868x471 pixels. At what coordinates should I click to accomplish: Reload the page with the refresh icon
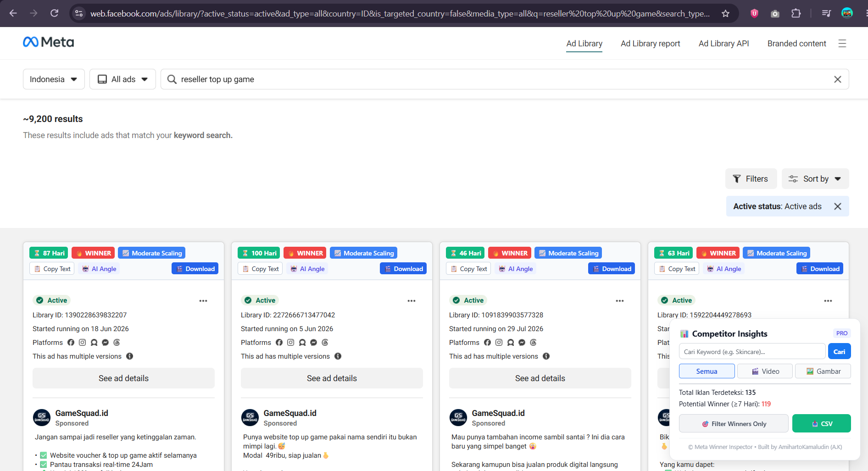(x=54, y=13)
